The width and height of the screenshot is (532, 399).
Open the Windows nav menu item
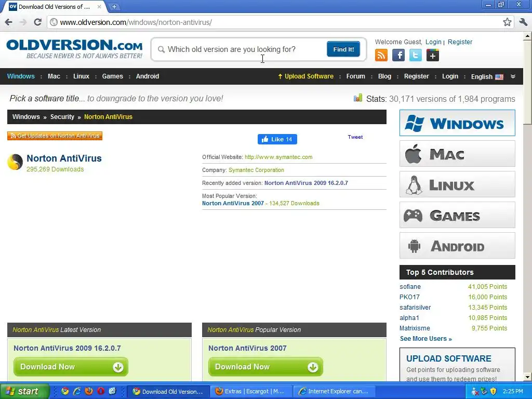(x=21, y=76)
